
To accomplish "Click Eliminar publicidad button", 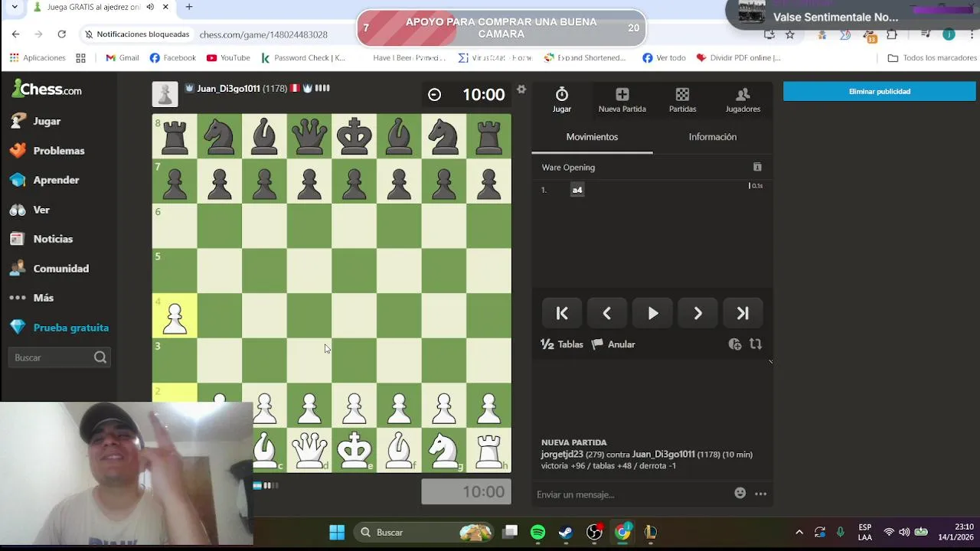I will coord(880,91).
